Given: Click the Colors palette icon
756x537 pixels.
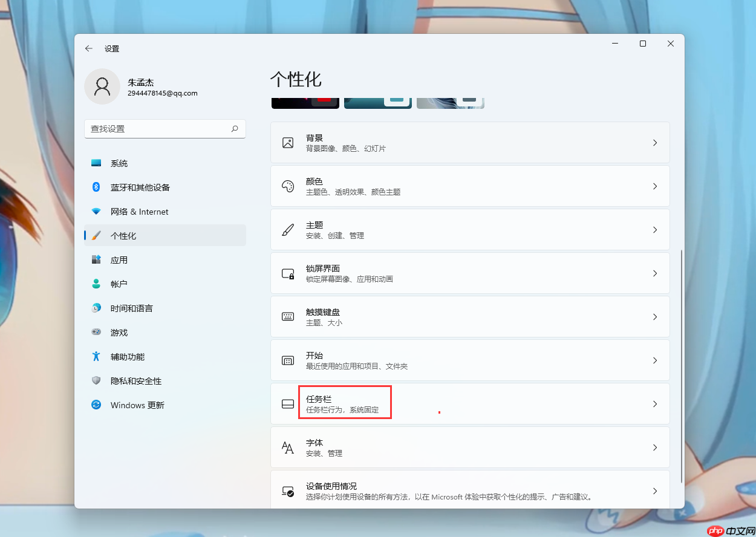Looking at the screenshot, I should point(287,186).
